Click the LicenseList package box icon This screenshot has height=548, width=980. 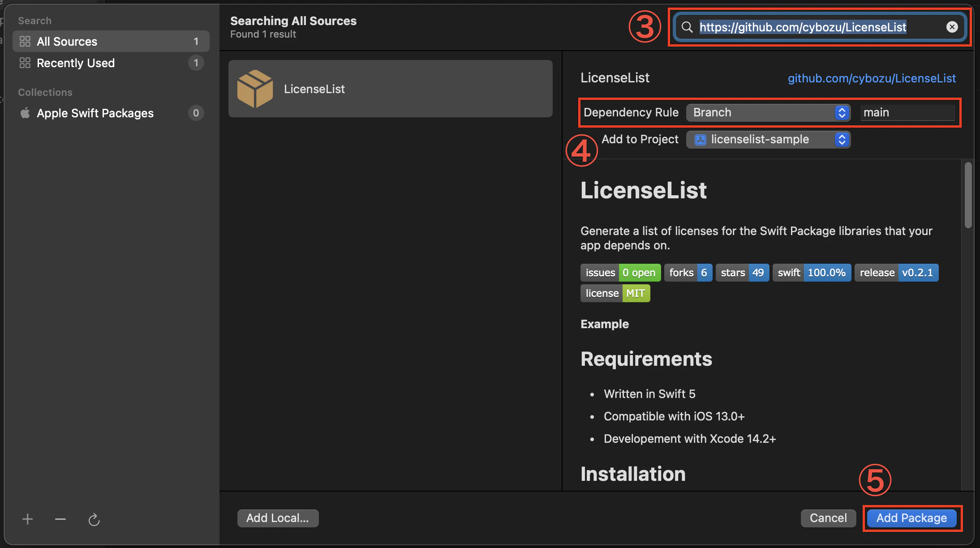(255, 89)
